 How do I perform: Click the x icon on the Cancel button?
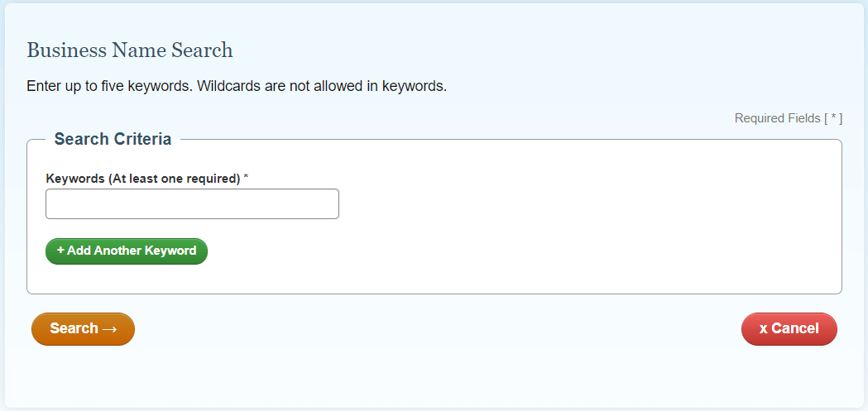tap(763, 329)
